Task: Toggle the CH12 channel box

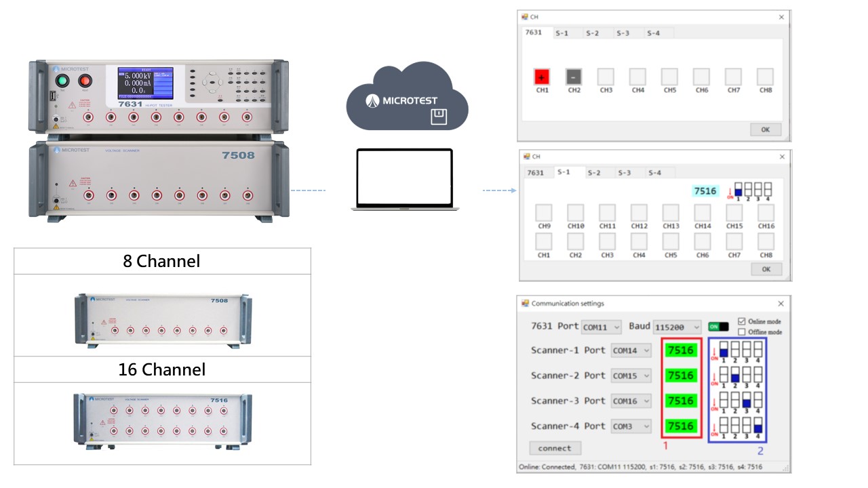Action: click(639, 213)
